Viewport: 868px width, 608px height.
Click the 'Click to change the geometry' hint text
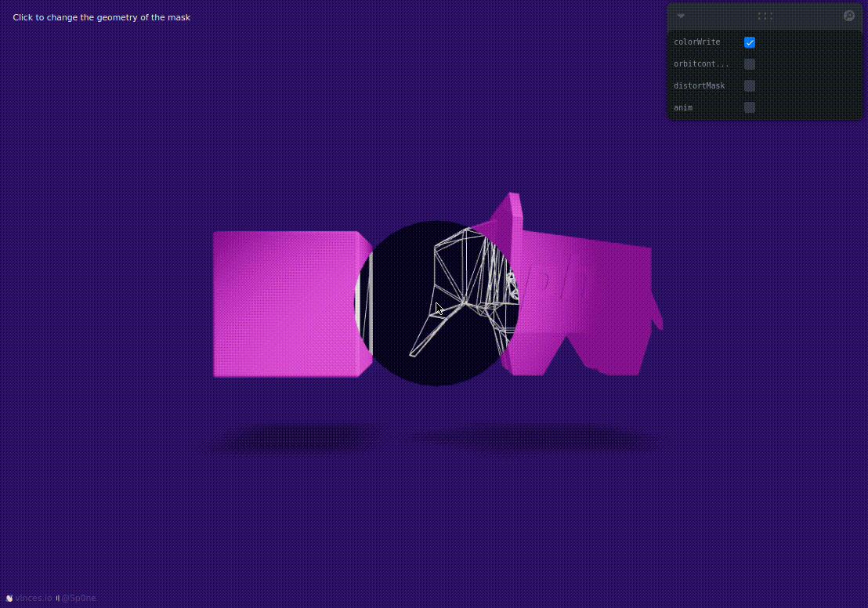[x=101, y=17]
